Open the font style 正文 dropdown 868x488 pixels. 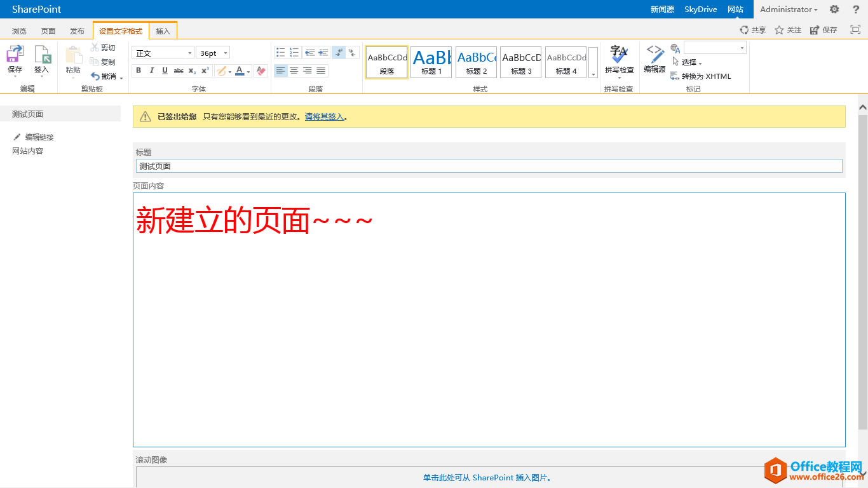(189, 52)
